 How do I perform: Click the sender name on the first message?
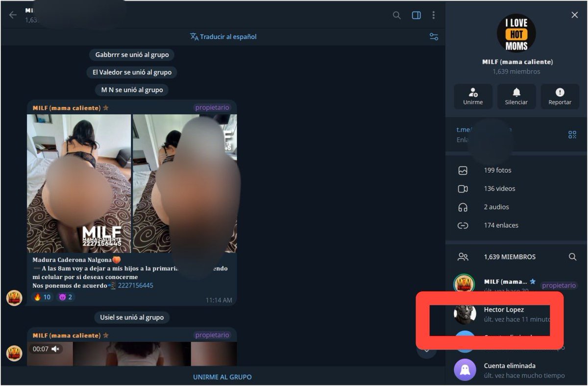coord(67,108)
